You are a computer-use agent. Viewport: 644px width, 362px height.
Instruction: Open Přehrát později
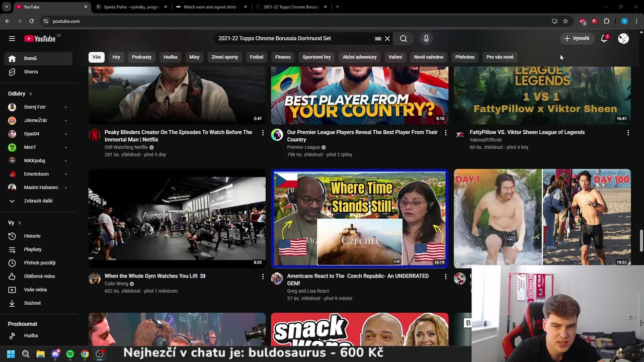coord(38,262)
